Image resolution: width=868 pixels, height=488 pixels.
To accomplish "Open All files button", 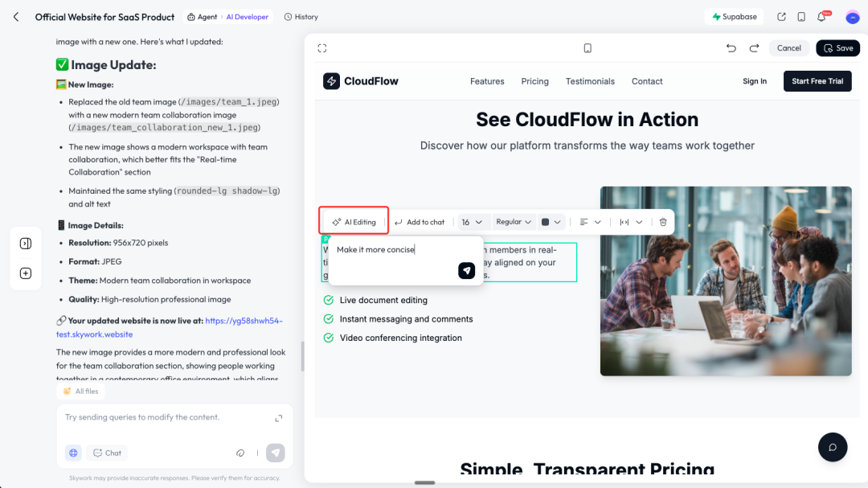I will pos(81,391).
